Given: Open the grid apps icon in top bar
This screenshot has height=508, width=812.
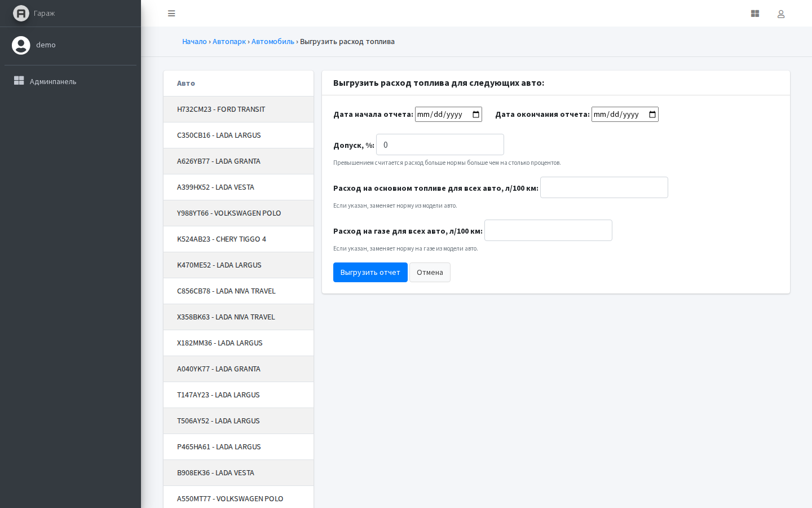Looking at the screenshot, I should pyautogui.click(x=755, y=14).
